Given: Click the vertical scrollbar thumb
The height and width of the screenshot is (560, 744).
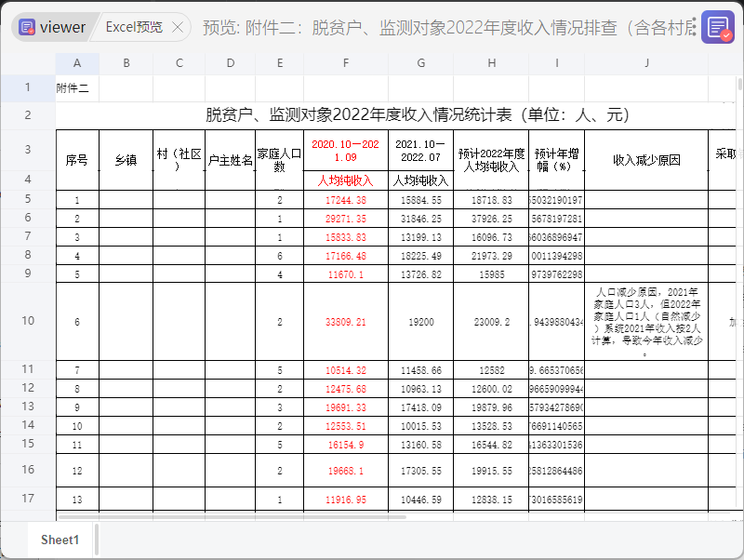Looking at the screenshot, I should click(x=740, y=85).
